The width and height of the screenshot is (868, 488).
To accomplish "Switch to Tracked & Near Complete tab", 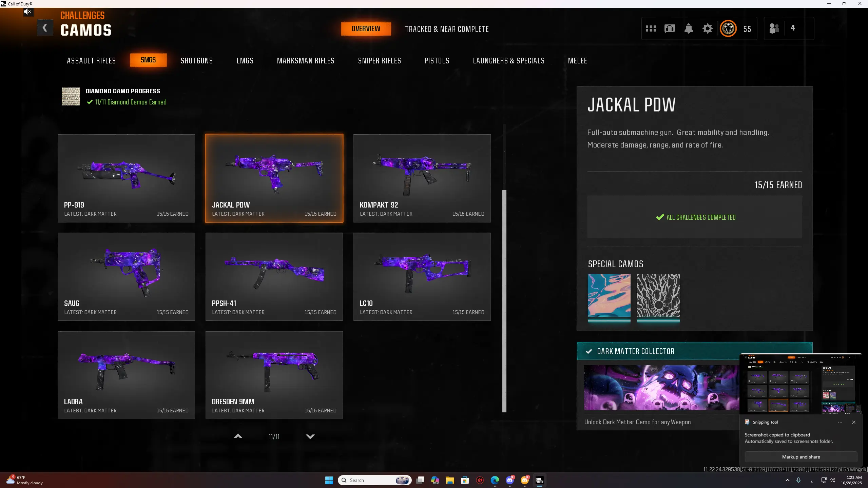I will pyautogui.click(x=447, y=29).
